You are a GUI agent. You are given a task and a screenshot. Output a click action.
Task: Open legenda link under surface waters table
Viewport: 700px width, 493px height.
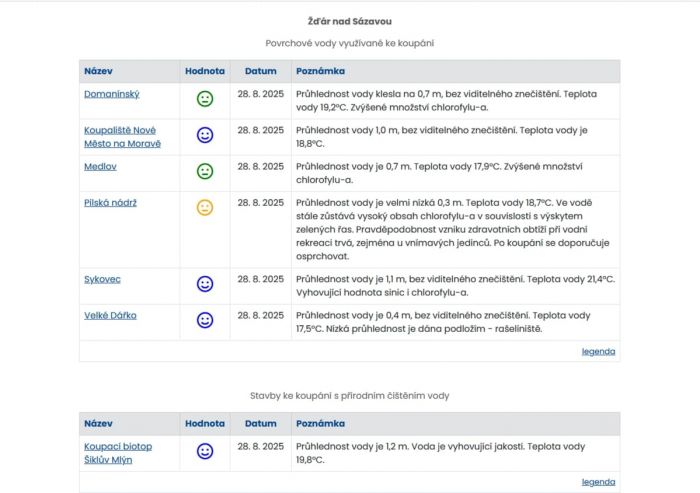click(598, 352)
